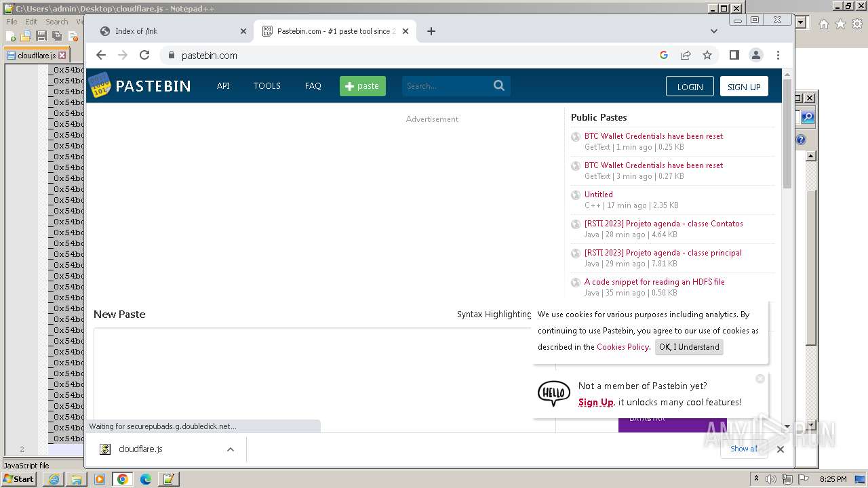Image resolution: width=868 pixels, height=488 pixels.
Task: Open the 'Untitled' C++ paste
Action: (599, 195)
